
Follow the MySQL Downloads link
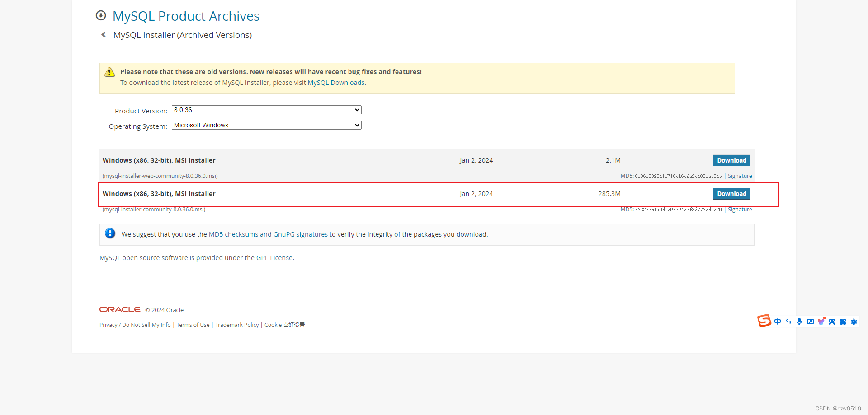click(336, 83)
